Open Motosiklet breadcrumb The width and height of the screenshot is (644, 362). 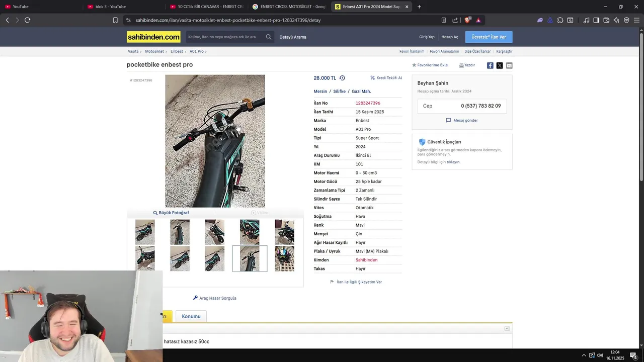coord(154,51)
